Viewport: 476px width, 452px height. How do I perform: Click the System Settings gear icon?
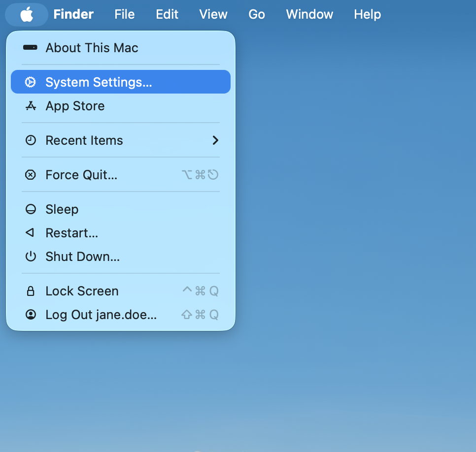click(x=31, y=82)
